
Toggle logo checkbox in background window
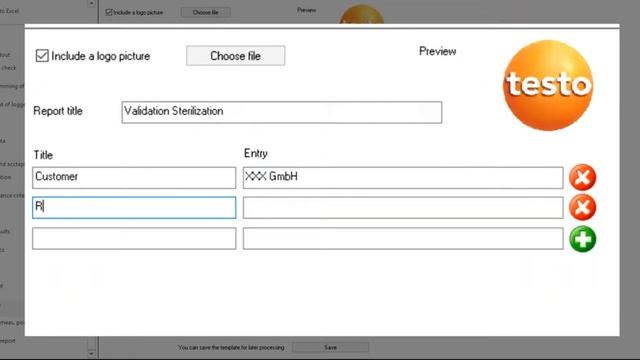(x=109, y=12)
